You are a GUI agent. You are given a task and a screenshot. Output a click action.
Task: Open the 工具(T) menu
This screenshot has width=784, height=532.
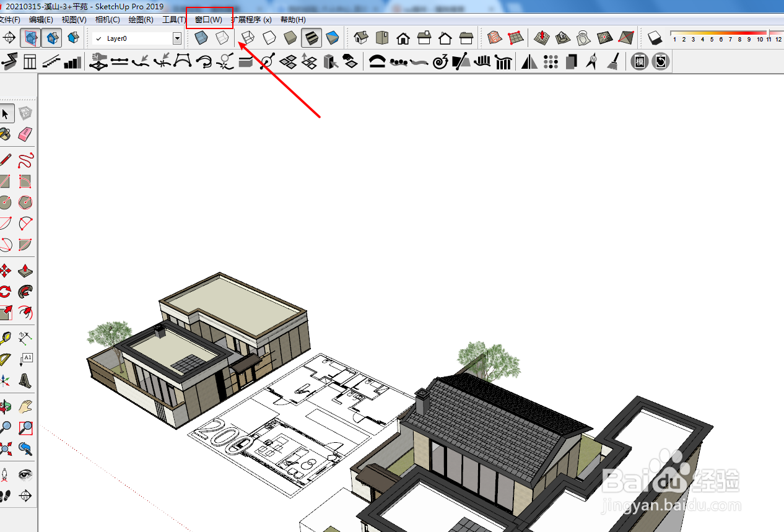point(174,20)
